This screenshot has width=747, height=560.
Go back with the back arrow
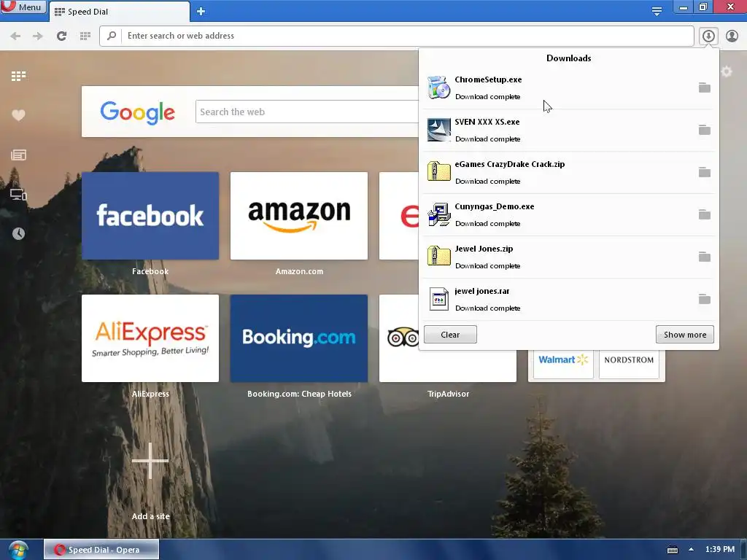click(15, 36)
